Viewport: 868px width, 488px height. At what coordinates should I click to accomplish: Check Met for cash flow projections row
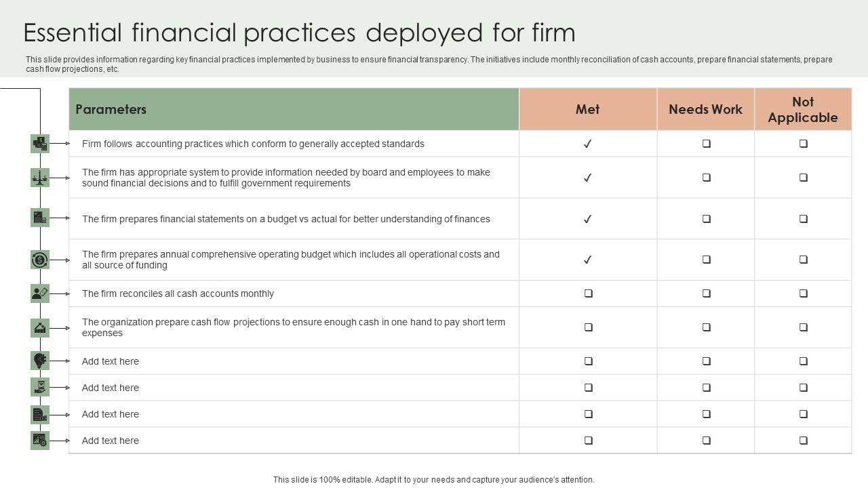[x=589, y=327]
